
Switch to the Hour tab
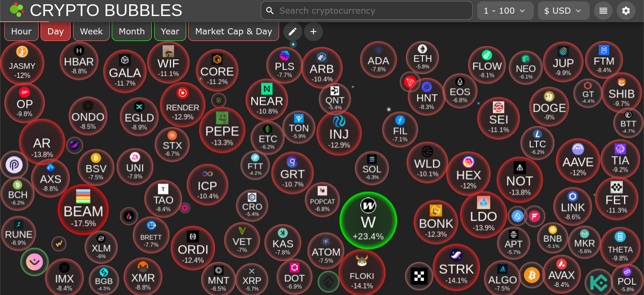(21, 32)
